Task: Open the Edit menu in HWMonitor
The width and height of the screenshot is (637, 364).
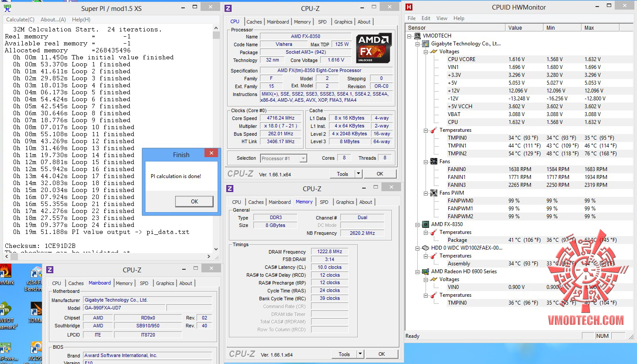Action: point(426,18)
